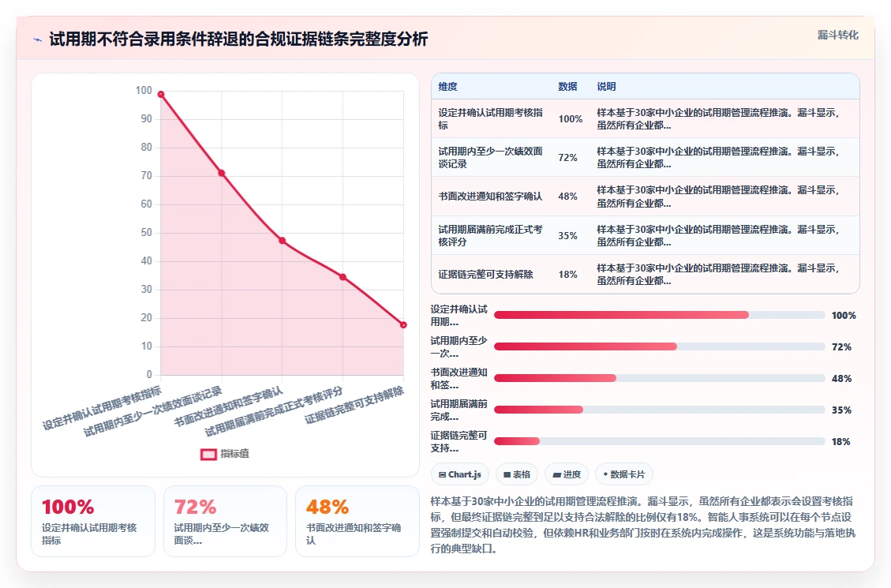The width and height of the screenshot is (891, 588).
Task: Click y-axis tick label 100
Action: pyautogui.click(x=144, y=90)
